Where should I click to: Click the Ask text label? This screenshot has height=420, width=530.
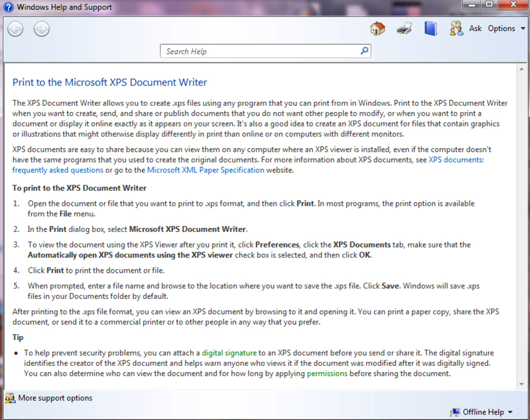click(x=475, y=28)
